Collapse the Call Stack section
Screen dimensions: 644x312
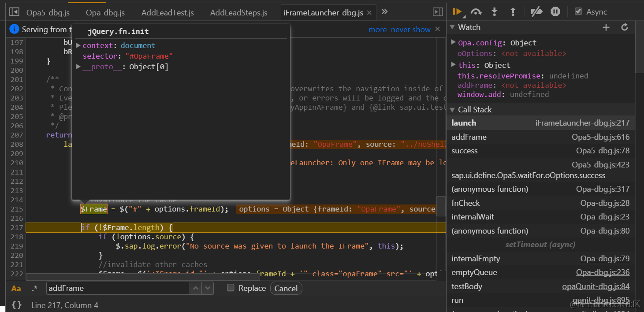(452, 110)
